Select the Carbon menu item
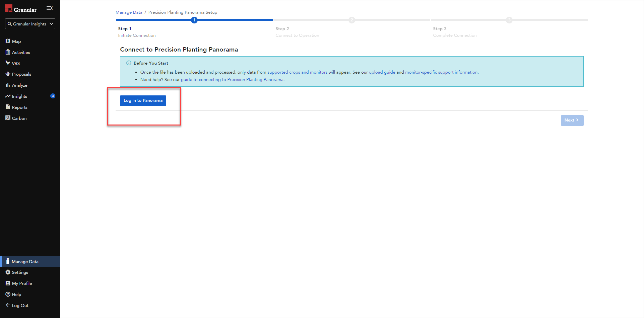Viewport: 644px width, 318px height. click(x=30, y=118)
